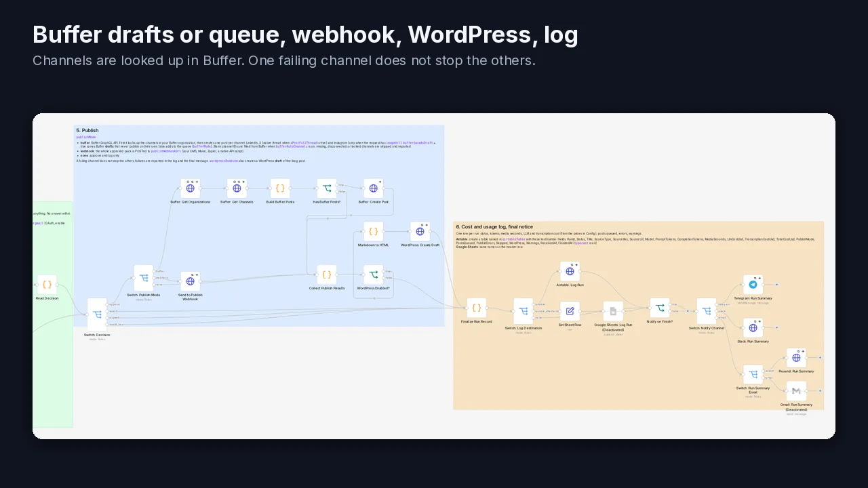Image resolution: width=868 pixels, height=488 pixels.
Task: Click the "5. Publish" sticky note heading
Action: [x=87, y=130]
